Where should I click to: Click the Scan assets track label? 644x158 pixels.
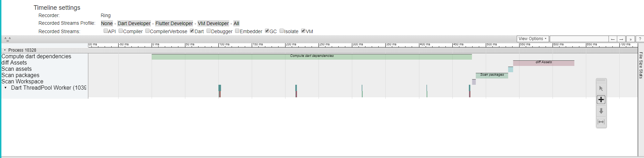point(16,69)
